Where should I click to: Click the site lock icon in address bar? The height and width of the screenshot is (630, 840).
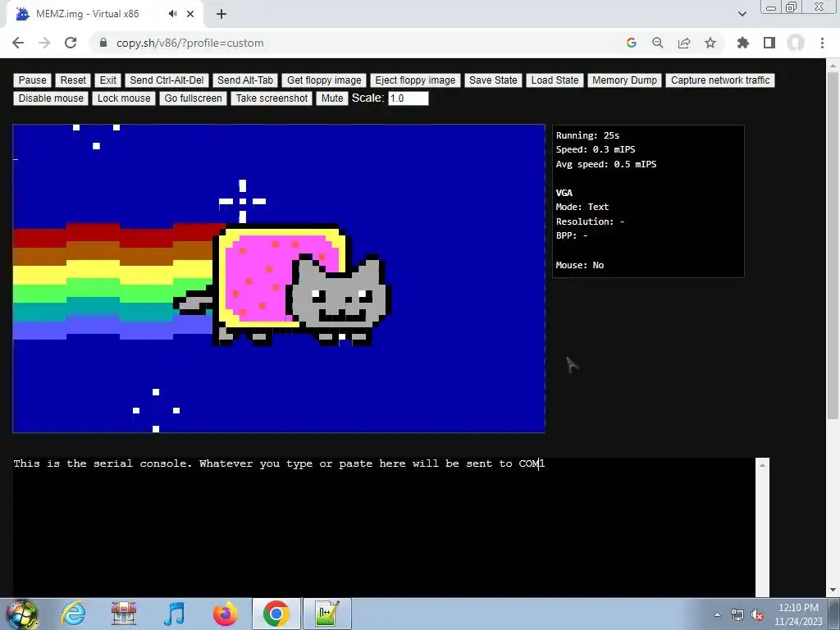[x=103, y=43]
